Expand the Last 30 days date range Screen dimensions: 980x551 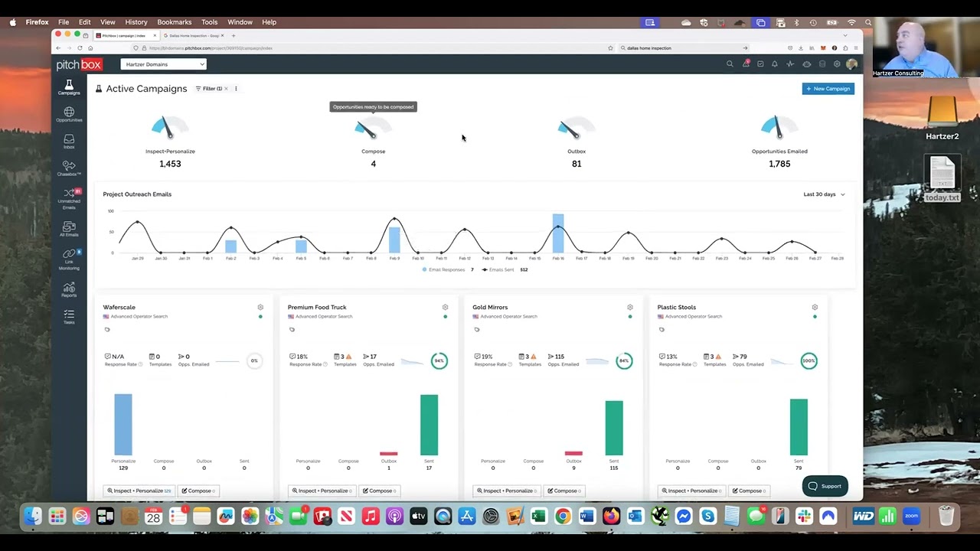click(x=824, y=194)
